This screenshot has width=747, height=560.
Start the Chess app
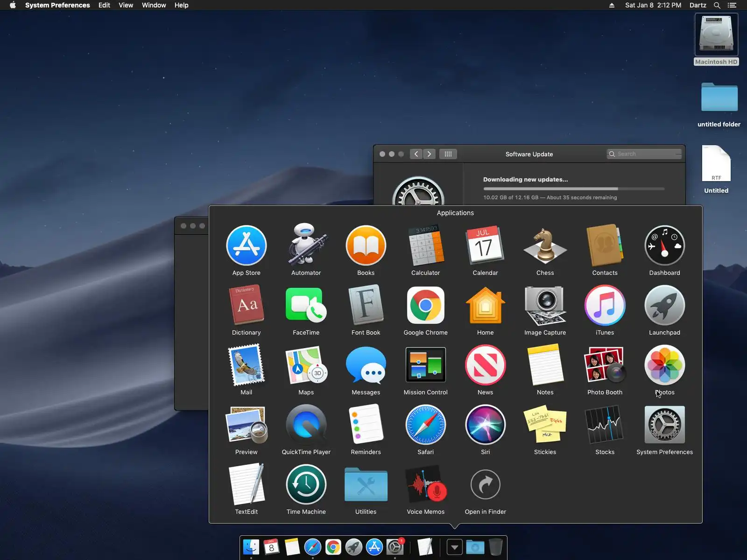click(x=545, y=246)
